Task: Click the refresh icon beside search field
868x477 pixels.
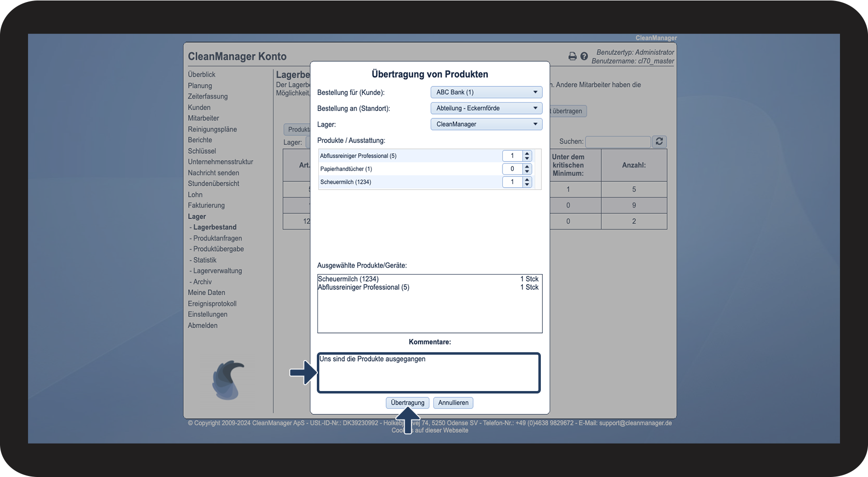Action: pos(659,141)
